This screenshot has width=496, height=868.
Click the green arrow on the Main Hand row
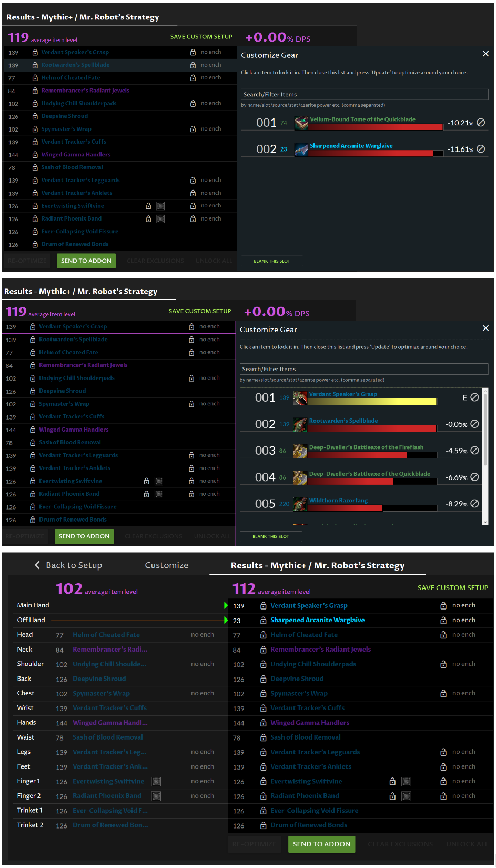(x=226, y=606)
